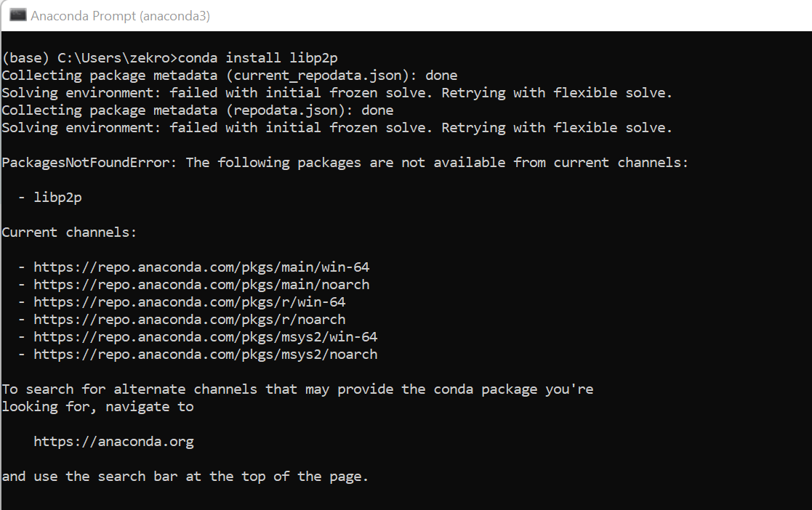Viewport: 812px width, 510px height.
Task: Click the pkgs/main/noarch channel URL
Action: [x=201, y=284]
